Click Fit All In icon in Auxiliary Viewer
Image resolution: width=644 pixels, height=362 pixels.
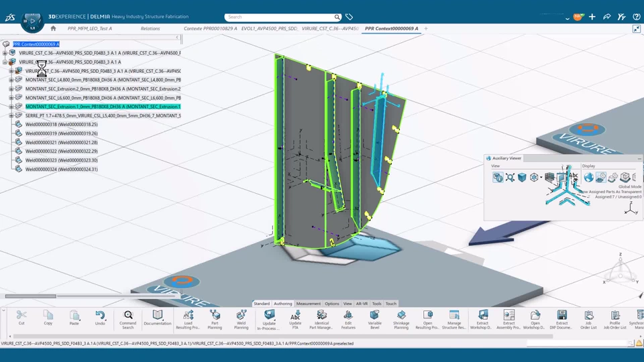coord(510,177)
